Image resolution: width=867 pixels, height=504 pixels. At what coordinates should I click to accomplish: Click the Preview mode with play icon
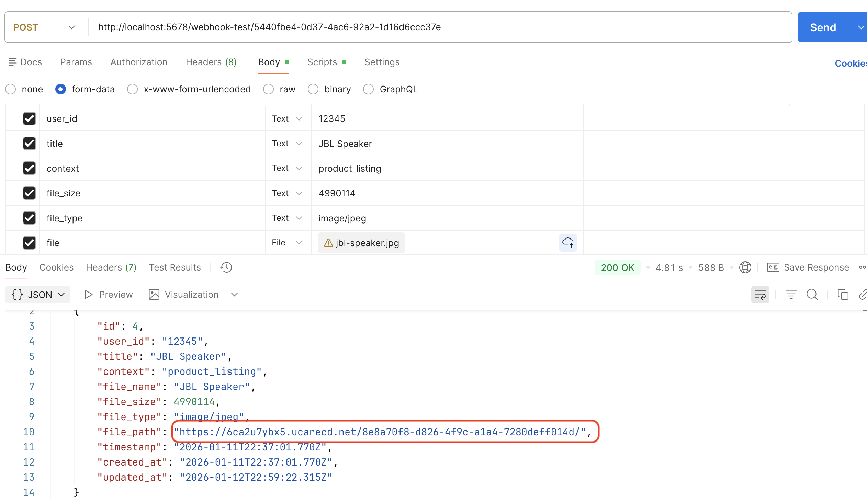(108, 294)
